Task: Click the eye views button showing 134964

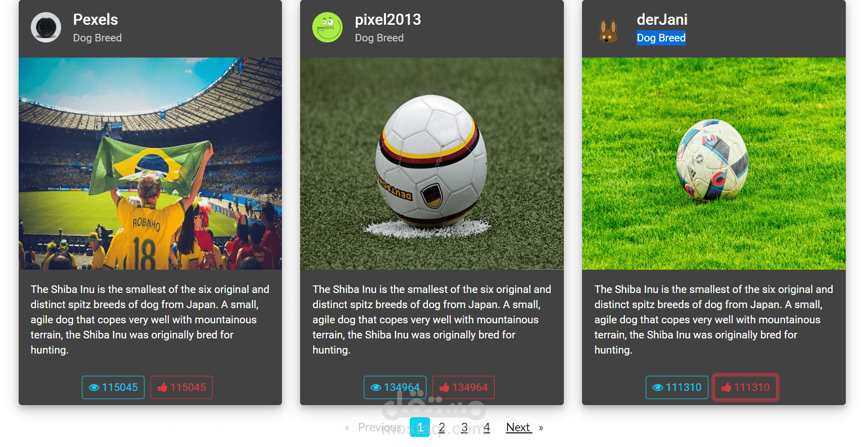Action: coord(395,387)
